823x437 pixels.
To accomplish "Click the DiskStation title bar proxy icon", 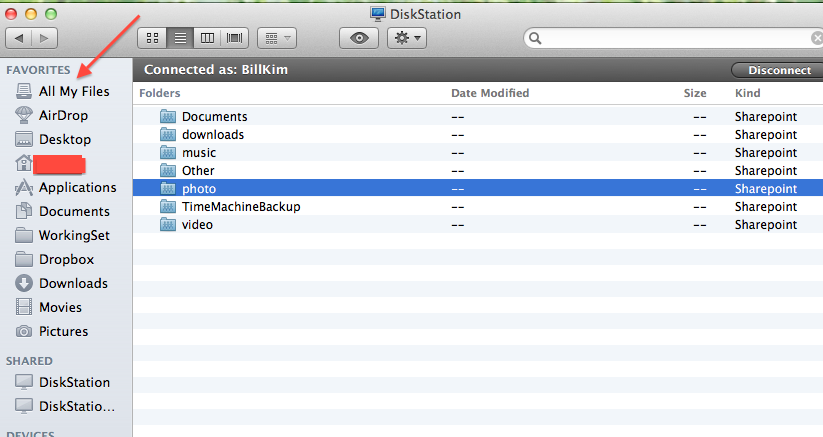I will click(377, 14).
